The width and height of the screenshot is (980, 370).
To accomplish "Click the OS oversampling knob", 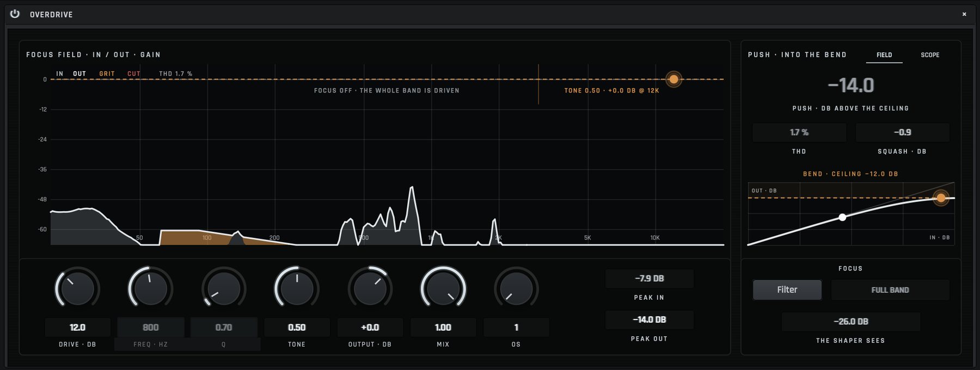I will coord(516,288).
